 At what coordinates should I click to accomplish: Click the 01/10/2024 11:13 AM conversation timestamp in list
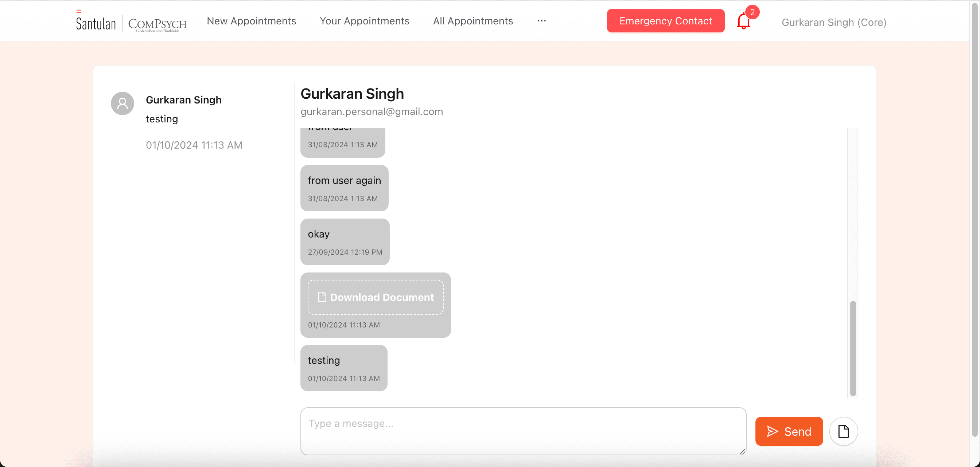click(x=194, y=145)
